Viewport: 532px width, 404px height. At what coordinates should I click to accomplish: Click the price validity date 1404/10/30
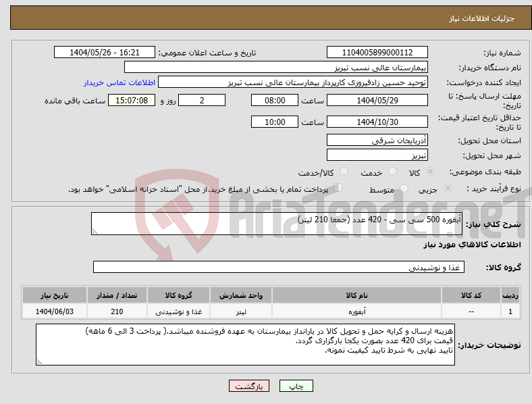tap(377, 122)
